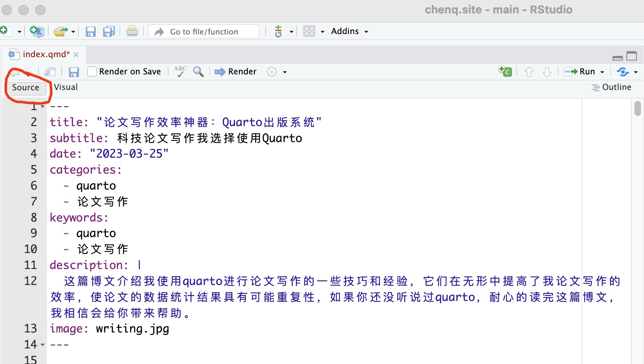Show the document in a new window
644x364 pixels.
tap(50, 72)
